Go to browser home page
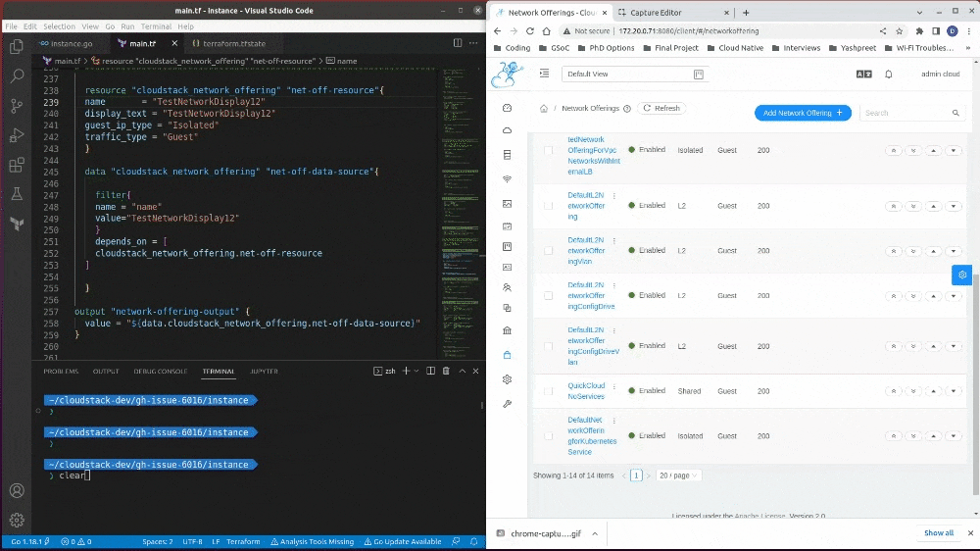This screenshot has width=980, height=551. coord(546,30)
